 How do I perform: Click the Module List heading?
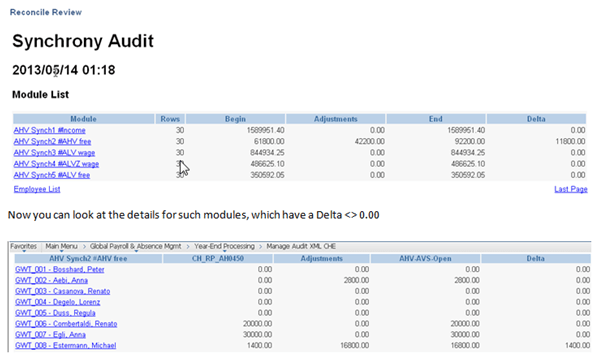tap(40, 94)
